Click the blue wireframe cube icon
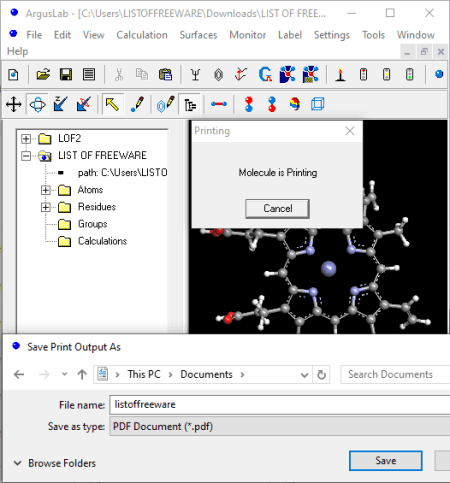450x483 pixels. (318, 104)
